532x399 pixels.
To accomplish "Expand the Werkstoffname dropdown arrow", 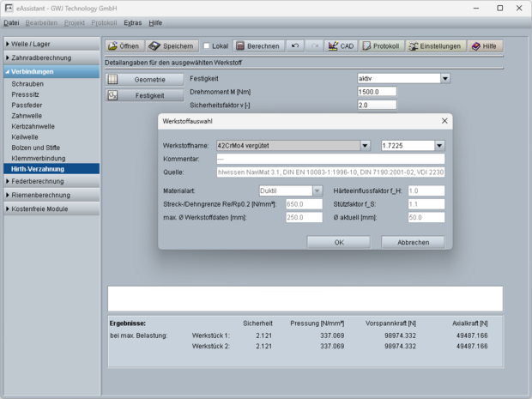I will point(366,145).
